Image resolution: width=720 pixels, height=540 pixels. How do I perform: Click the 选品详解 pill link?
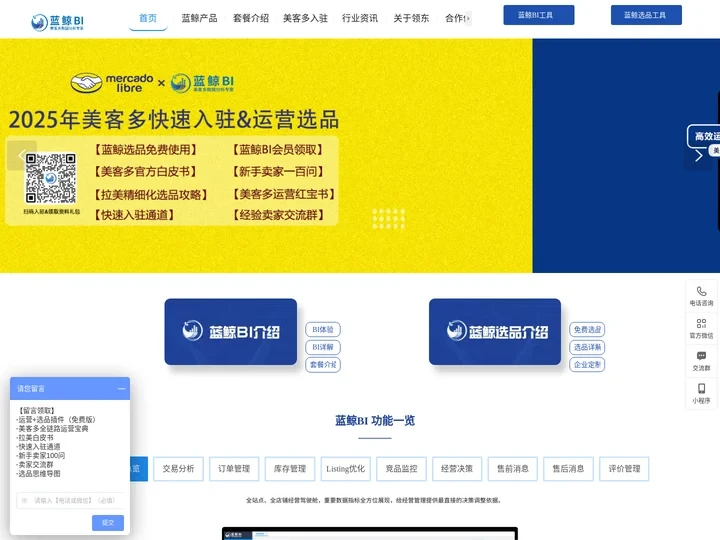587,347
